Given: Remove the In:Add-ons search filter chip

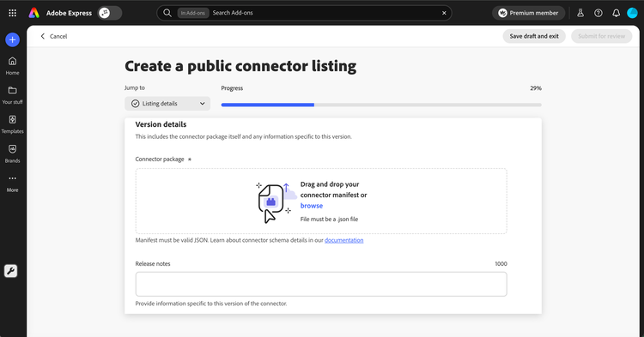Looking at the screenshot, I should (193, 13).
